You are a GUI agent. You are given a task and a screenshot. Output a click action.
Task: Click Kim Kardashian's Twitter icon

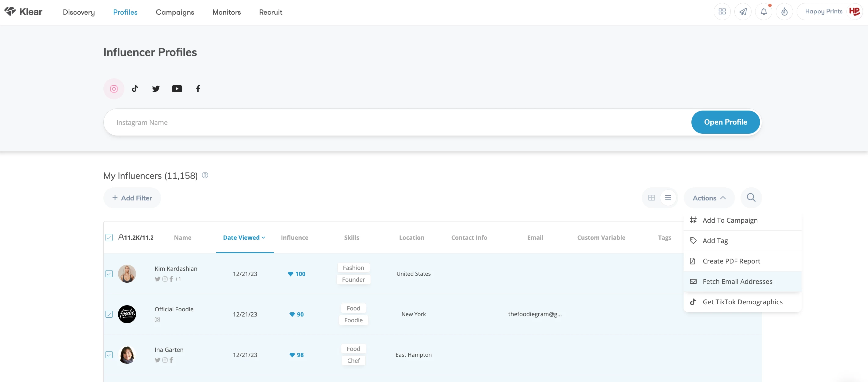tap(157, 279)
